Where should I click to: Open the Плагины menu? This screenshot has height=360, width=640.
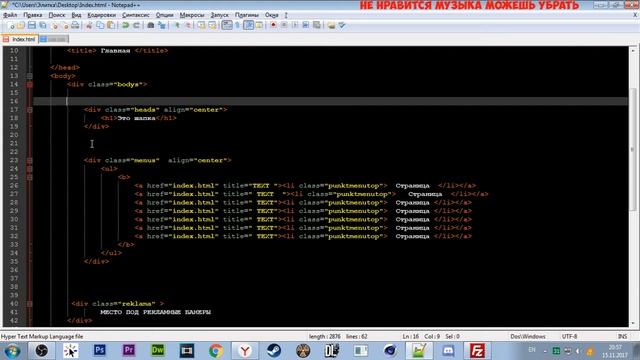(247, 15)
